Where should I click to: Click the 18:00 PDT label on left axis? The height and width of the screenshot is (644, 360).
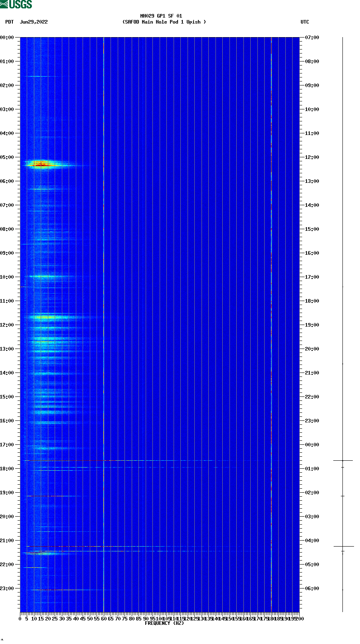coord(7,469)
